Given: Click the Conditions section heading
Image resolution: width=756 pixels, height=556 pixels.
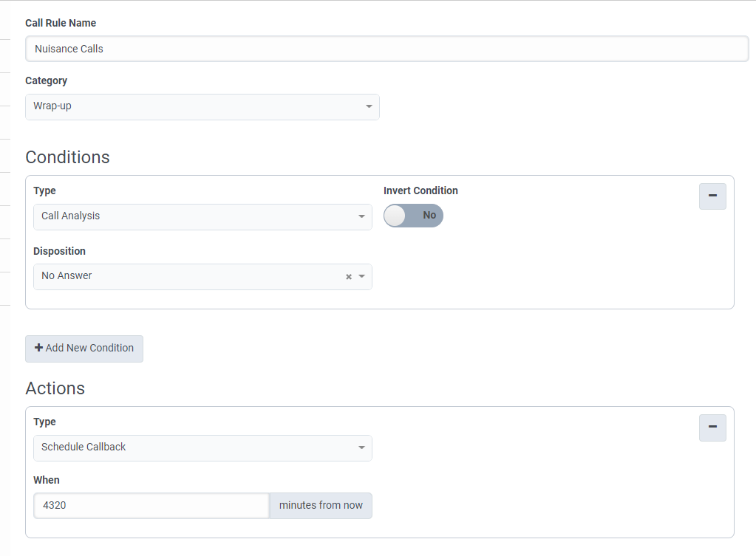Looking at the screenshot, I should tap(67, 157).
